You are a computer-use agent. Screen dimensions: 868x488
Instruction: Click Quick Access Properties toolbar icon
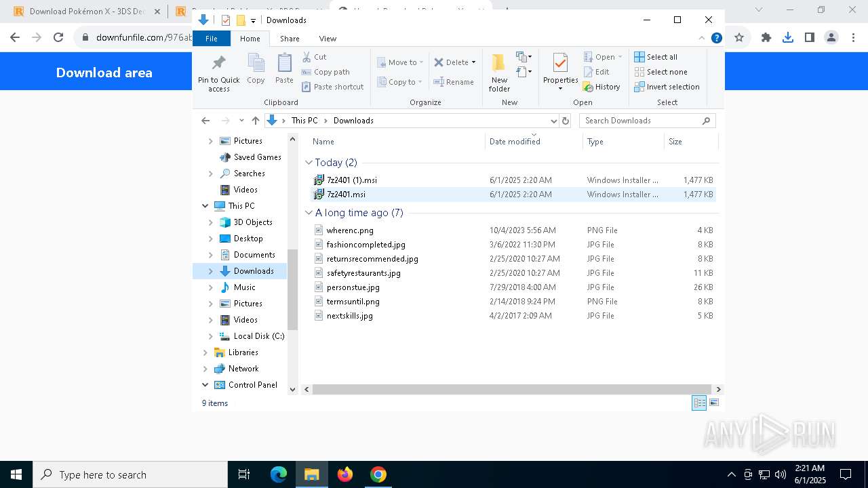click(x=226, y=20)
